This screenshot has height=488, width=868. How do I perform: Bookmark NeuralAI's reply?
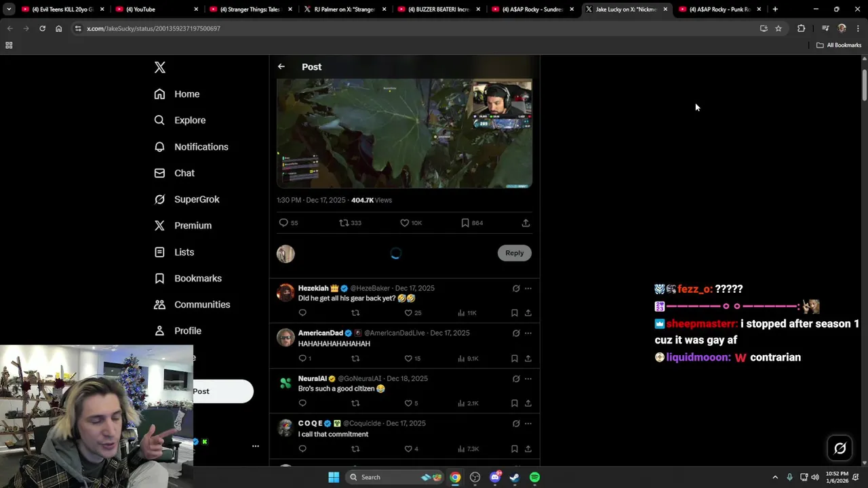[x=515, y=403]
